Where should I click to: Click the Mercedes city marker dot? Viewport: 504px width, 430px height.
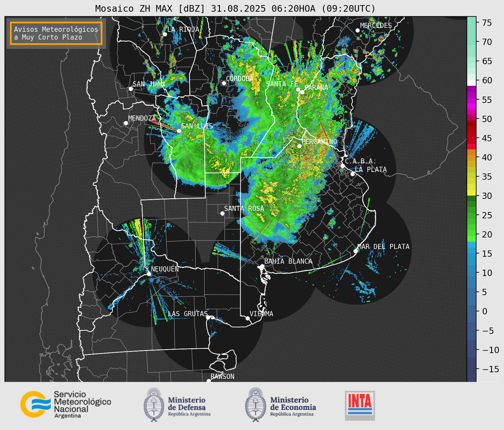tap(358, 31)
